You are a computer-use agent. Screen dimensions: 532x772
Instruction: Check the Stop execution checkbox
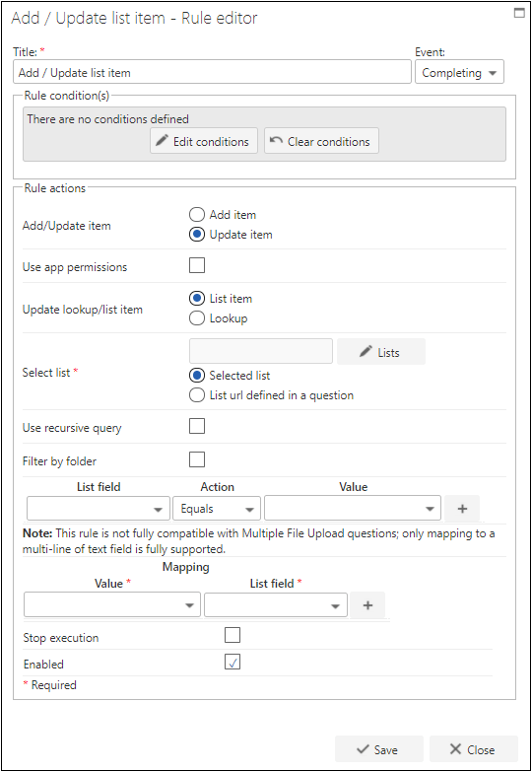pos(233,635)
